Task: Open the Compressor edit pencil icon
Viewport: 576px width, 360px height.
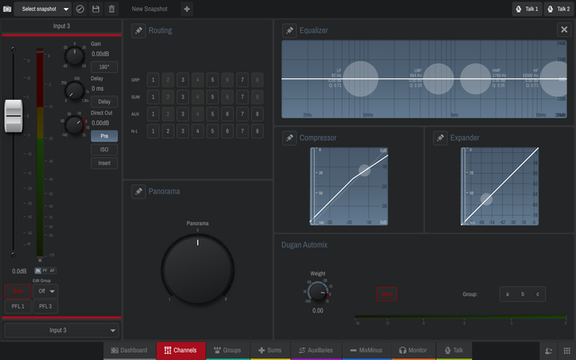Action: [289, 138]
